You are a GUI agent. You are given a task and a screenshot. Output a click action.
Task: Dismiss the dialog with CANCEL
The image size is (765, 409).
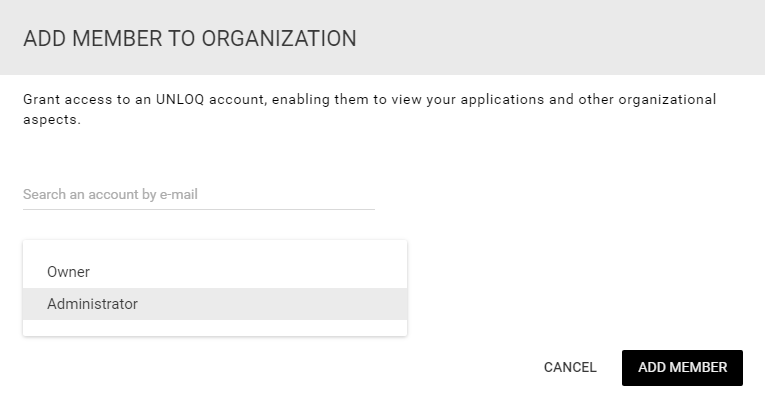[x=570, y=368]
